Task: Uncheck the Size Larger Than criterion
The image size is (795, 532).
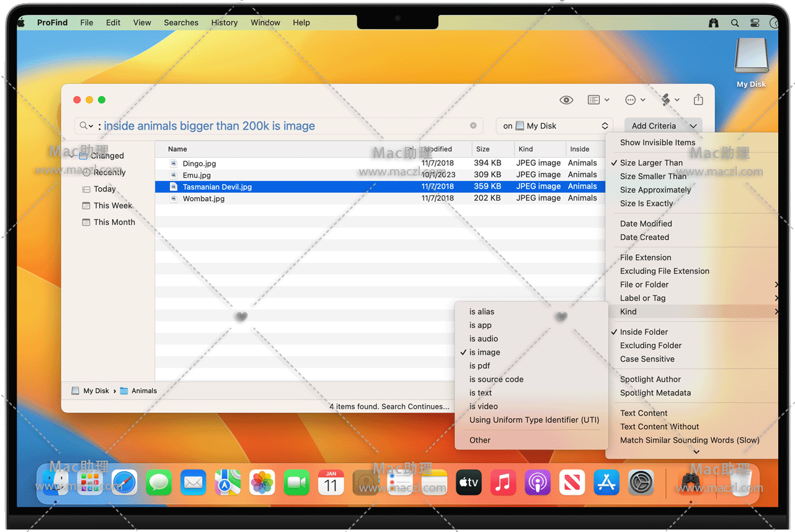Action: tap(651, 162)
